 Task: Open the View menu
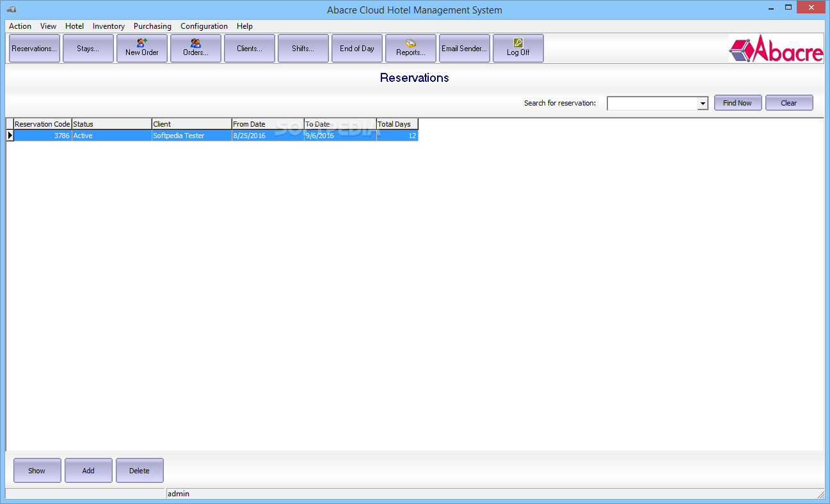click(x=48, y=26)
